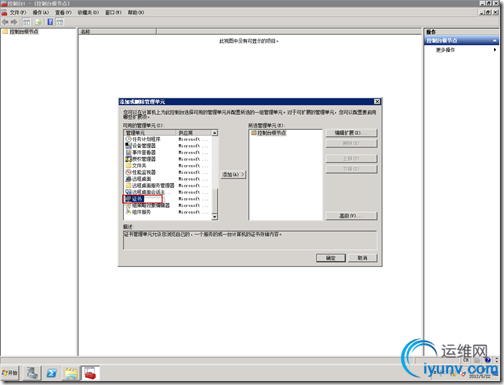Open Server Manager from the taskbar
This screenshot has width=504, height=385.
click(x=32, y=373)
